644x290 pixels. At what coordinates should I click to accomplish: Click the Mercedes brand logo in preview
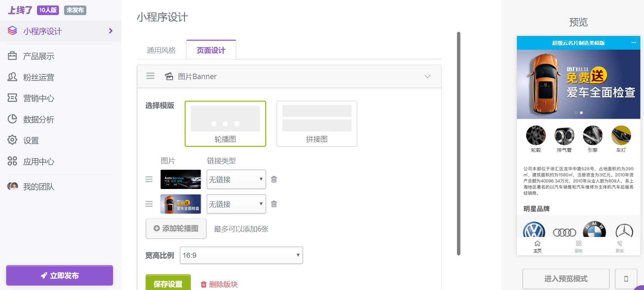624,230
